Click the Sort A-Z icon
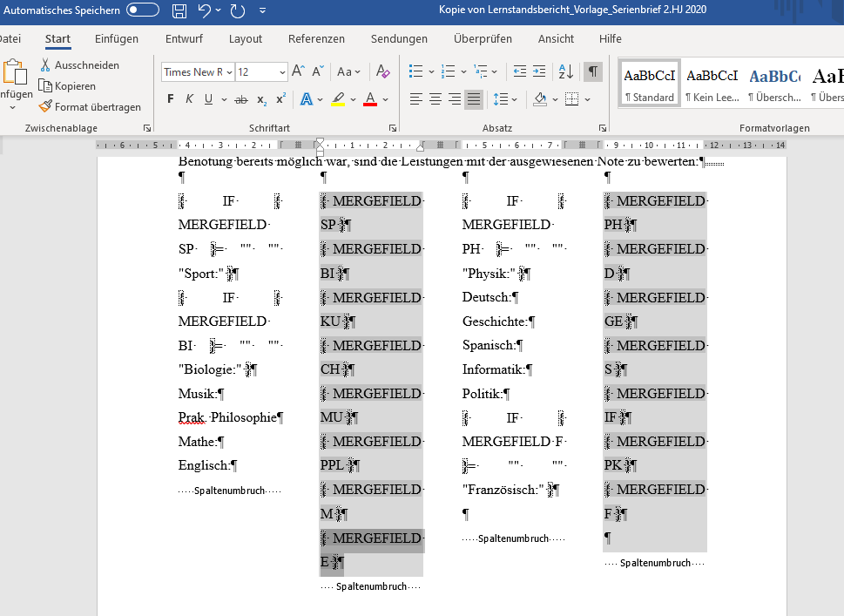This screenshot has width=844, height=616. (x=566, y=71)
